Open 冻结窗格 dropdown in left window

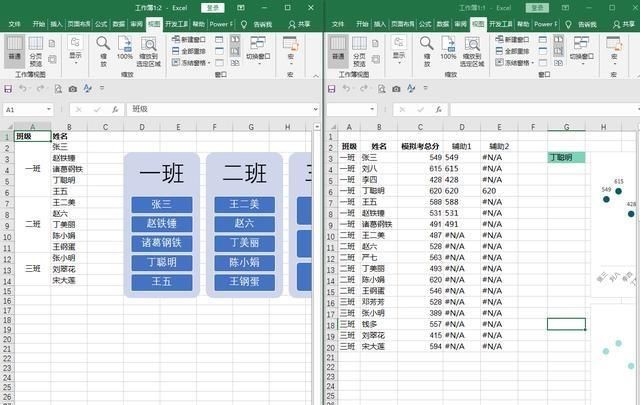pos(191,62)
